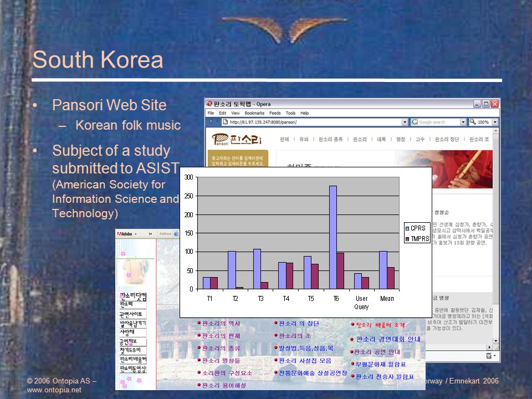
Task: Open the 판소리의 조 link
Action: 294,336
